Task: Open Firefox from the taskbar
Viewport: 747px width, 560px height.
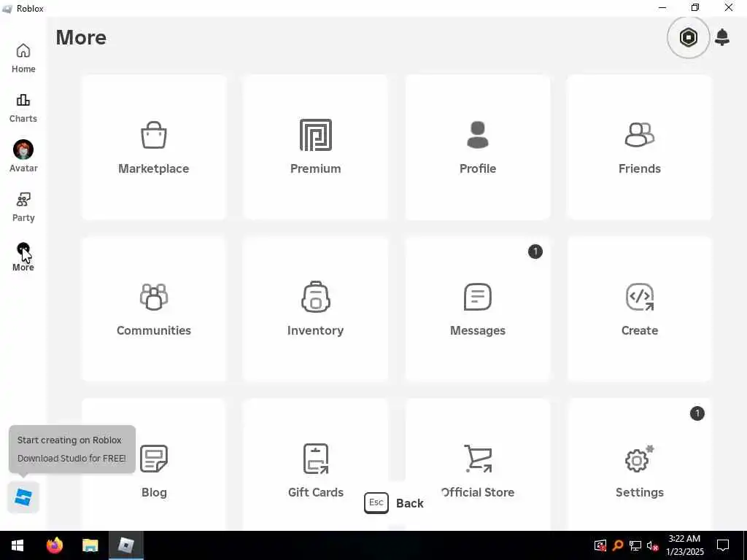Action: (54, 545)
